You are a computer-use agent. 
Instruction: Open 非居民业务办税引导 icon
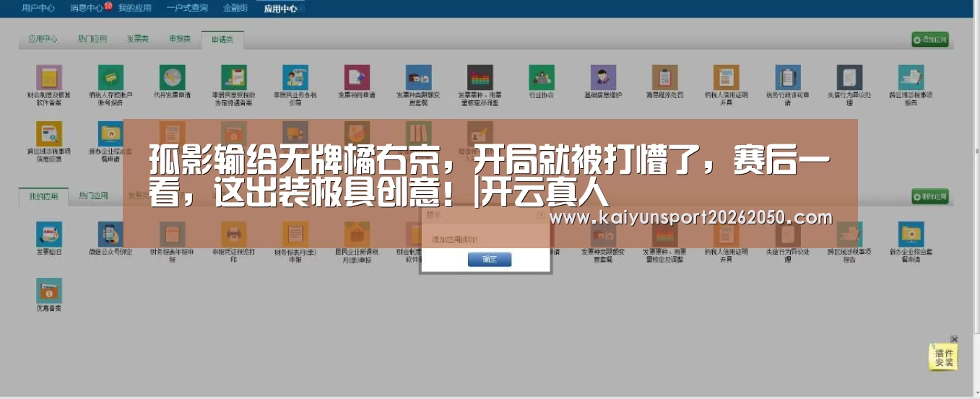point(295,77)
